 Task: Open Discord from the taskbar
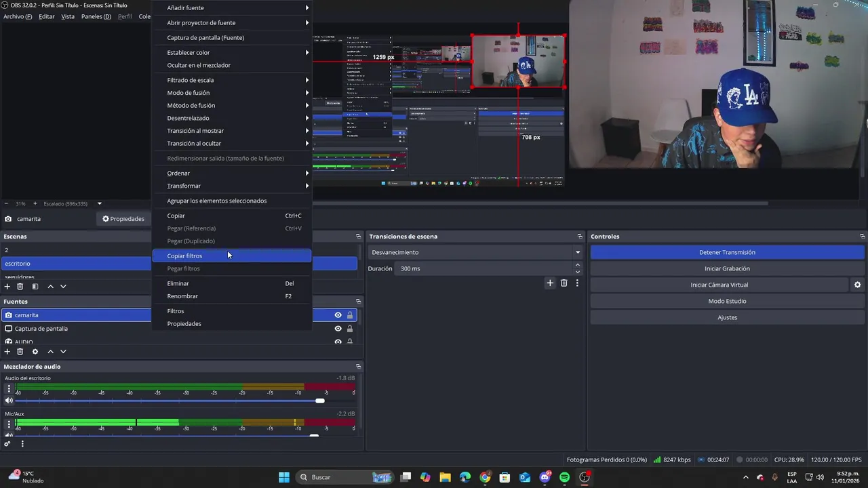point(545,477)
